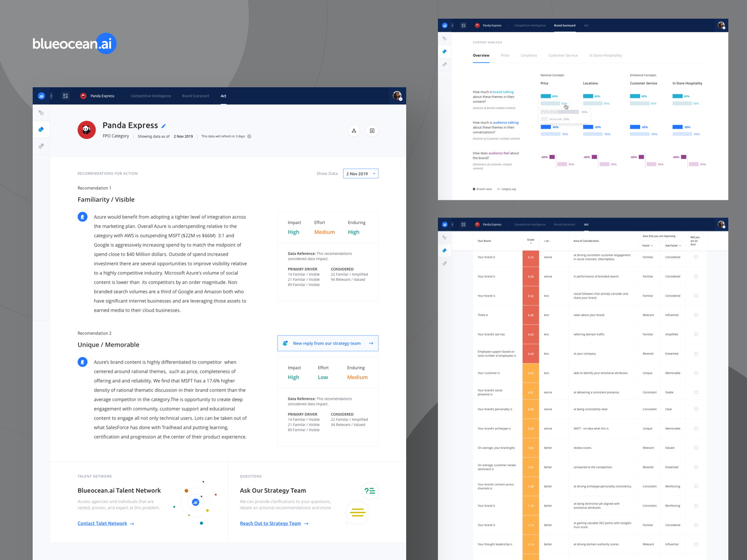
Task: Tick the checkbox in the 0.20 grade row
Action: click(696, 276)
